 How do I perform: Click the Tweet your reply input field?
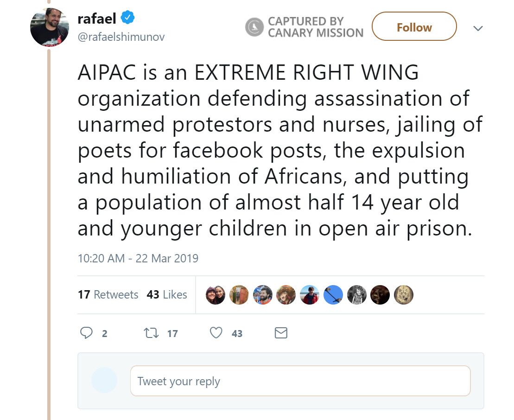tap(301, 381)
